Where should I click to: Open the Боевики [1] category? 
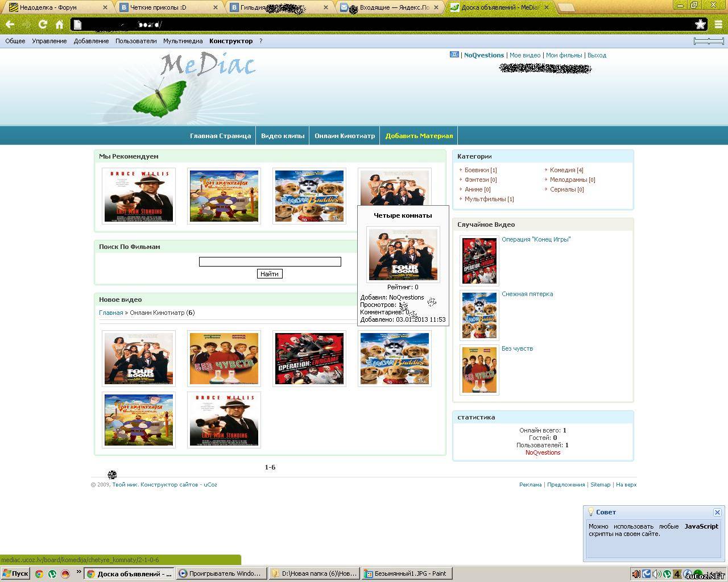click(x=481, y=170)
